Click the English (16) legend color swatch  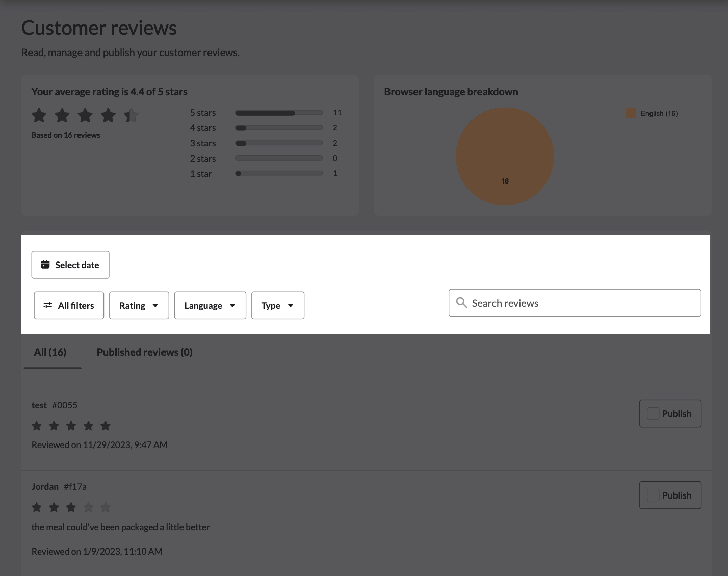pos(631,113)
